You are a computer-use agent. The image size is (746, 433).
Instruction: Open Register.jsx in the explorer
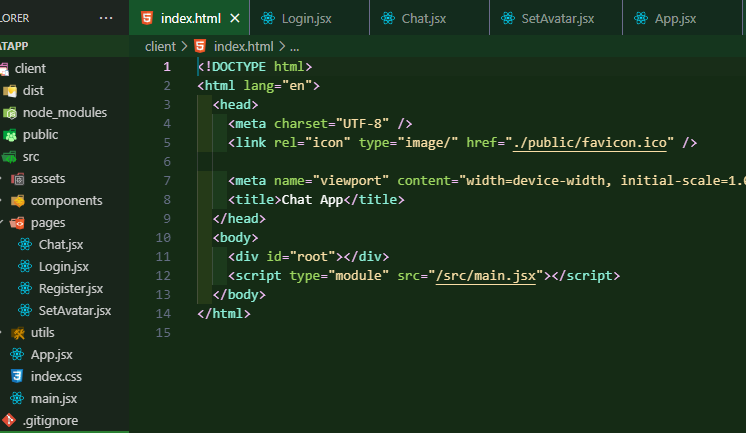[71, 288]
